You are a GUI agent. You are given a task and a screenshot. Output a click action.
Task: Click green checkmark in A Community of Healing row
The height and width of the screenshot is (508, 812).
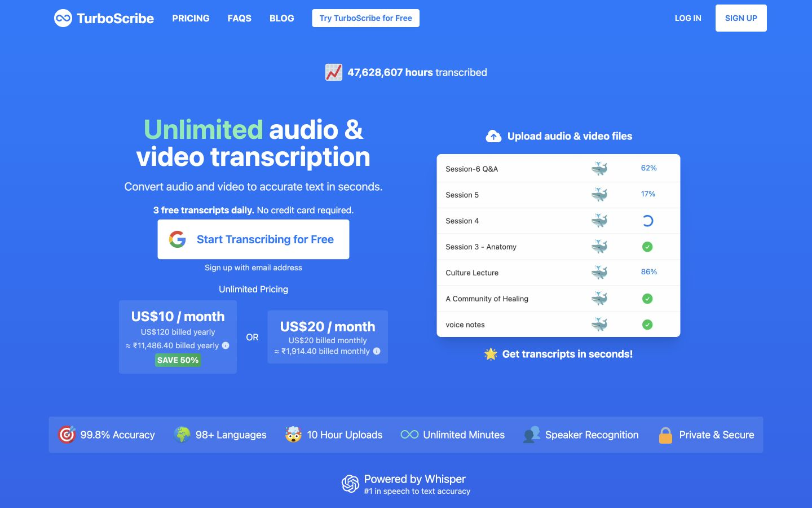pyautogui.click(x=647, y=299)
